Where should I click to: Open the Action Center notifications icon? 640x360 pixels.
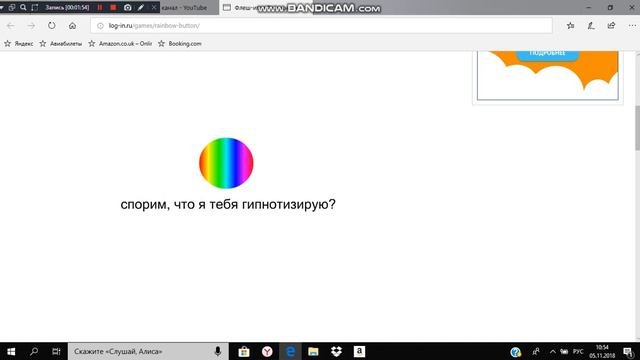pyautogui.click(x=629, y=351)
